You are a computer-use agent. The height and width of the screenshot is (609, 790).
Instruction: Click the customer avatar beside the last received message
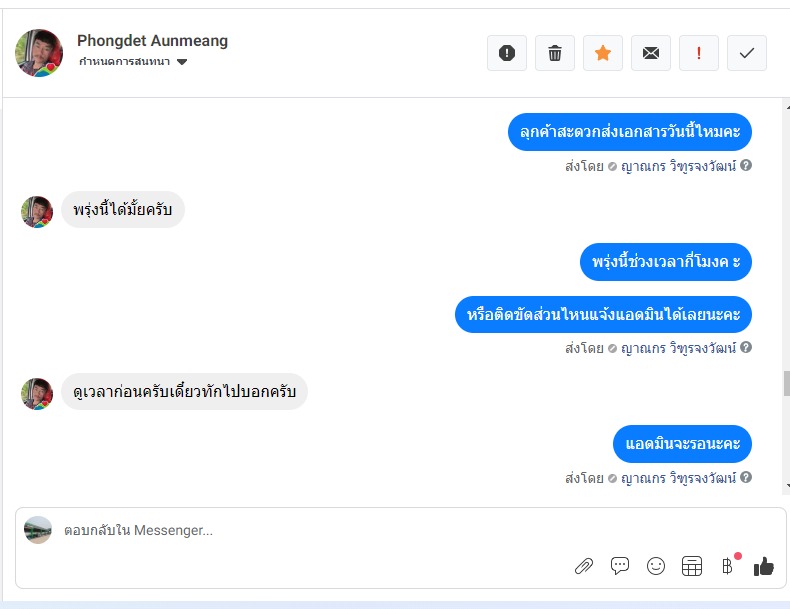pyautogui.click(x=37, y=393)
